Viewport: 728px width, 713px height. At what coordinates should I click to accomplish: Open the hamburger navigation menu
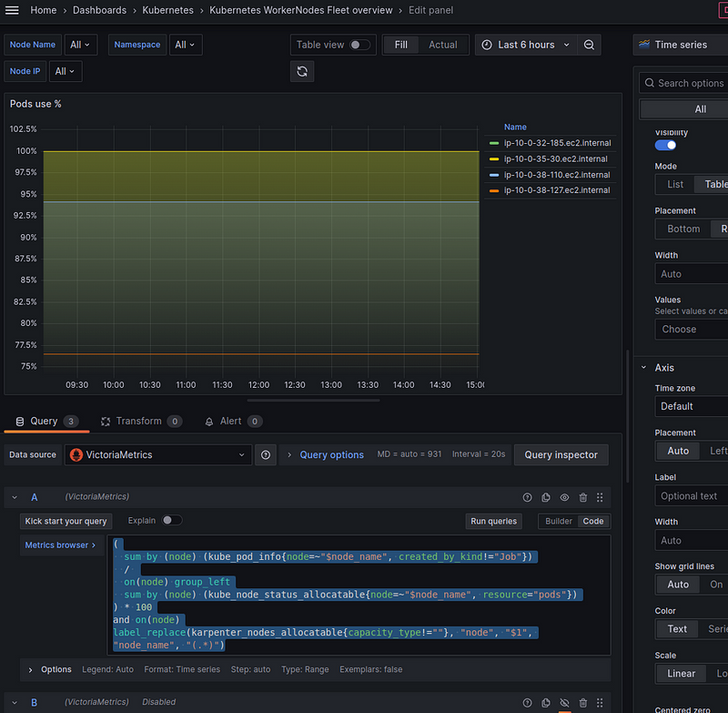(x=12, y=10)
